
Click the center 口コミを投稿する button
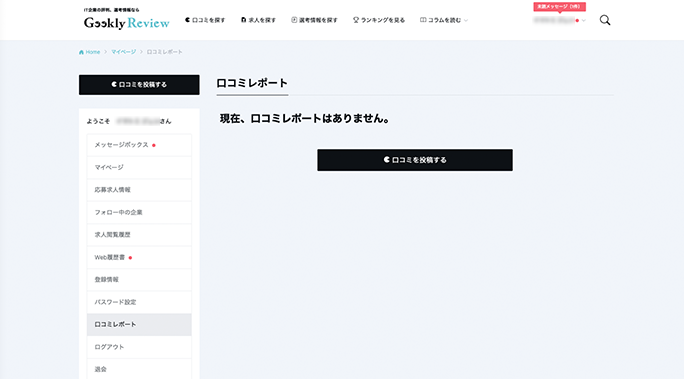[x=415, y=160]
